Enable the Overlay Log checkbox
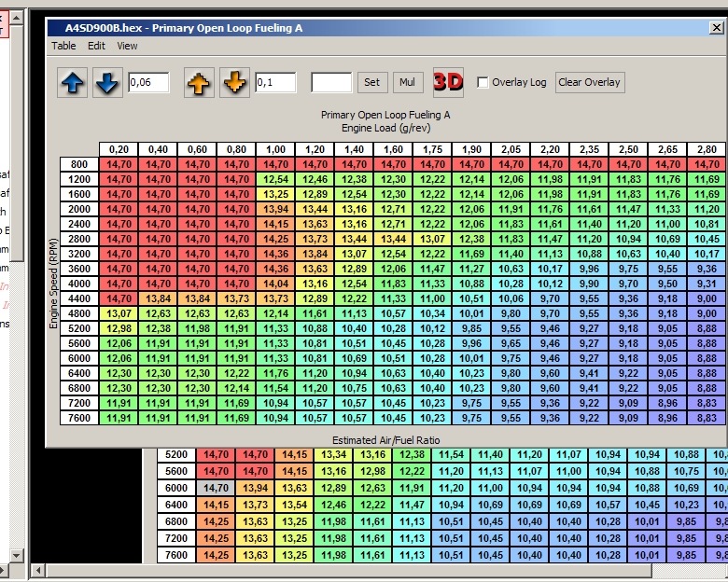Image resolution: width=728 pixels, height=582 pixels. (x=483, y=83)
